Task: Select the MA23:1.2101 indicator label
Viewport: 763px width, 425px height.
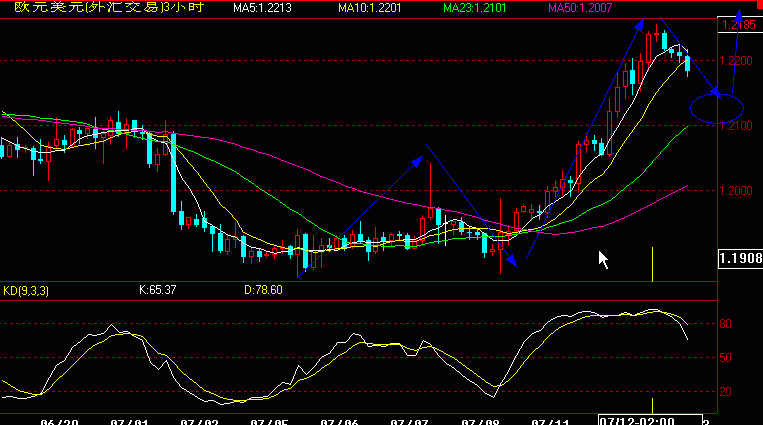Action: click(475, 8)
